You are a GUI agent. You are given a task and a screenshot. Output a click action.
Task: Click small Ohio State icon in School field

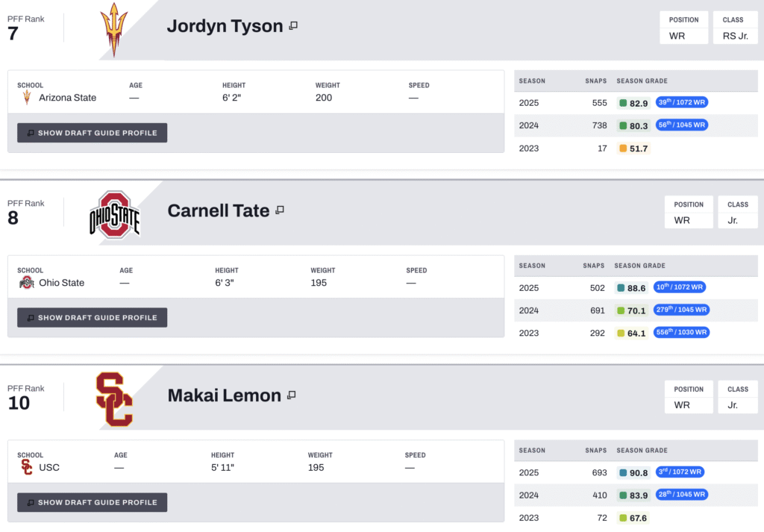27,283
